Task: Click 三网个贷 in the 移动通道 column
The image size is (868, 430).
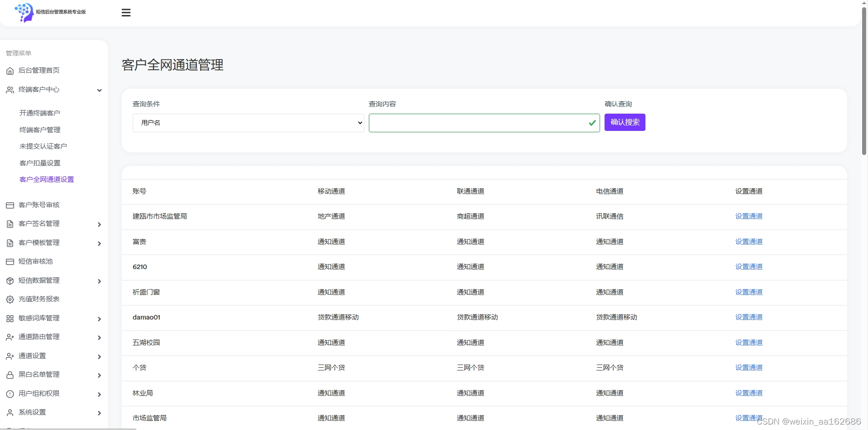Action: point(331,368)
